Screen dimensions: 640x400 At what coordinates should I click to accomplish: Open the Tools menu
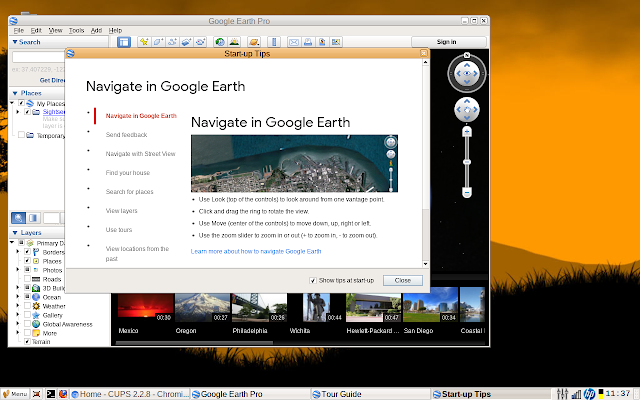pyautogui.click(x=76, y=31)
